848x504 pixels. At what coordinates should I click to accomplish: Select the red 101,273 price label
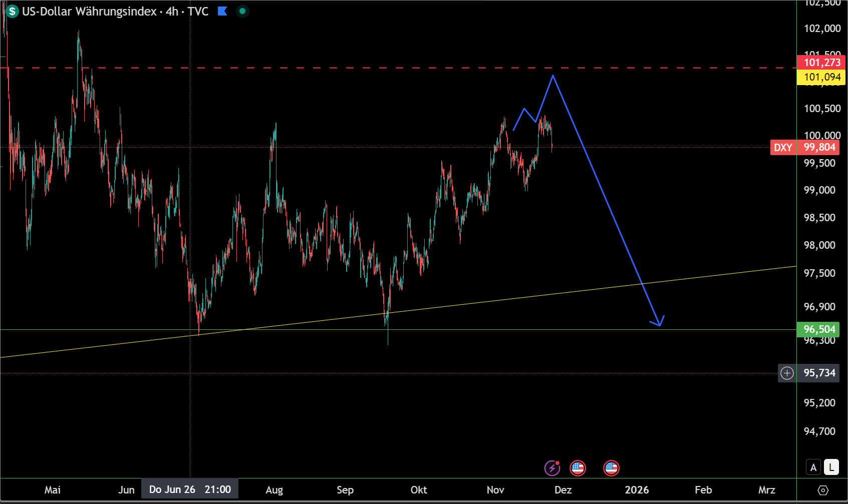(821, 63)
